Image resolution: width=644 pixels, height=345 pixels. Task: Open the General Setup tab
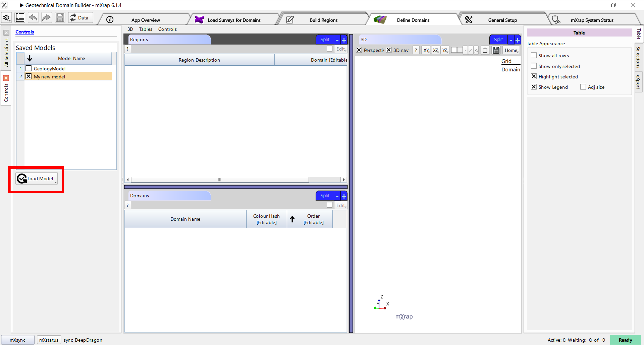point(502,20)
